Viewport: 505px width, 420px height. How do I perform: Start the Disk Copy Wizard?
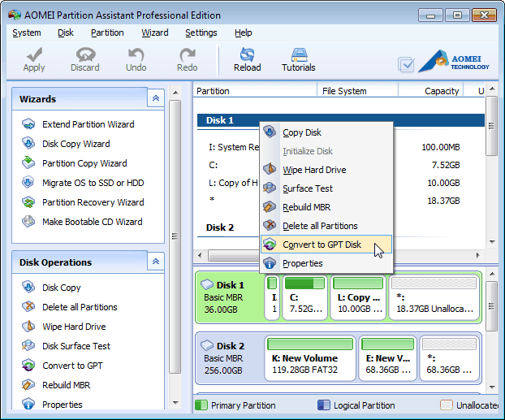click(x=66, y=144)
